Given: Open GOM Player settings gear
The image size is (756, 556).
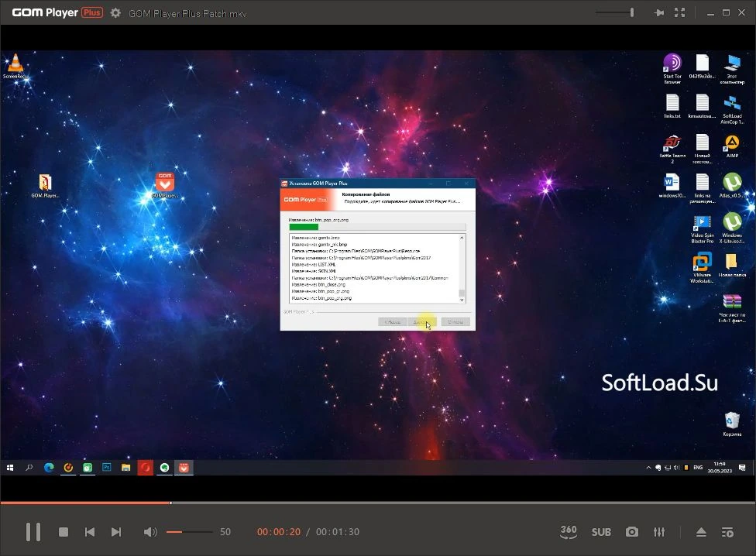Looking at the screenshot, I should [x=115, y=13].
